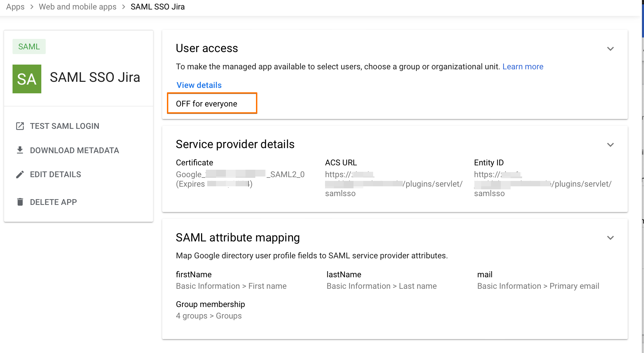The height and width of the screenshot is (353, 644).
Task: Click the green SAML badge
Action: tap(29, 47)
